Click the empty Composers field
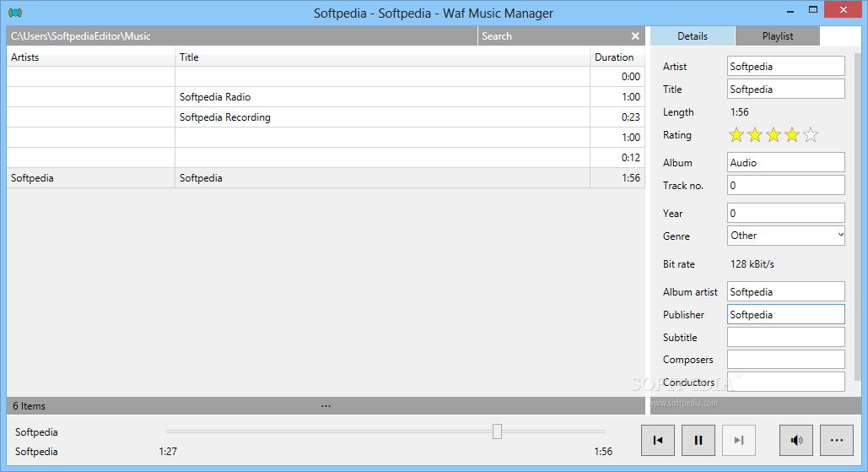 (786, 359)
